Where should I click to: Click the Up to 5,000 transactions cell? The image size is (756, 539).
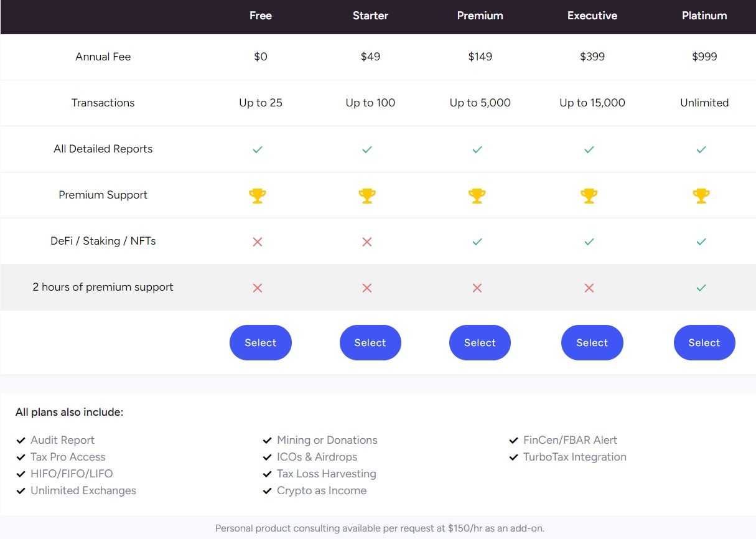[x=480, y=103]
